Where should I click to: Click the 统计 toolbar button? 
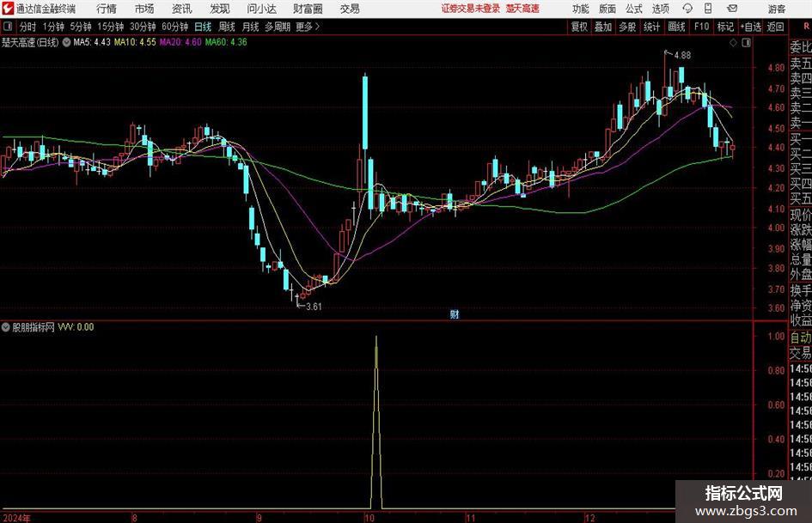coord(651,27)
